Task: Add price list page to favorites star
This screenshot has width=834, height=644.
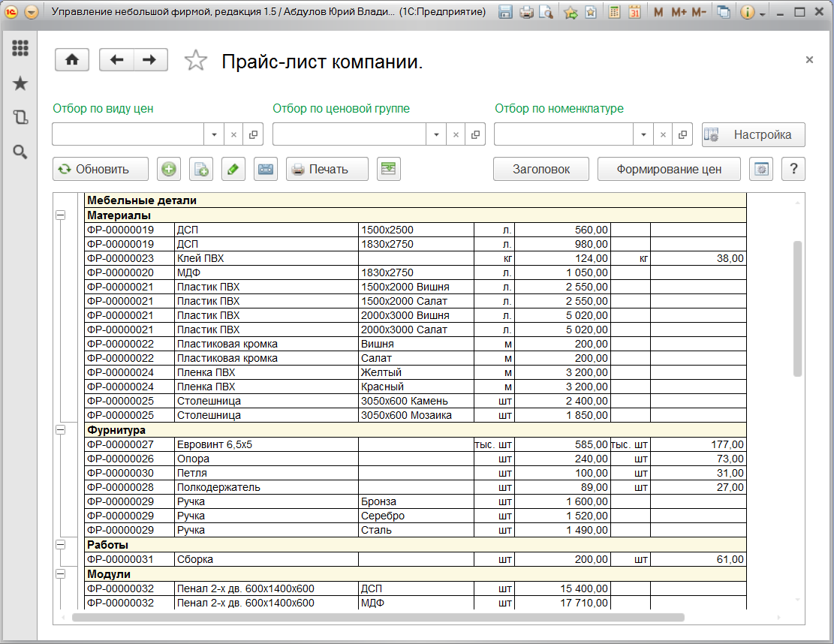Action: 195,61
